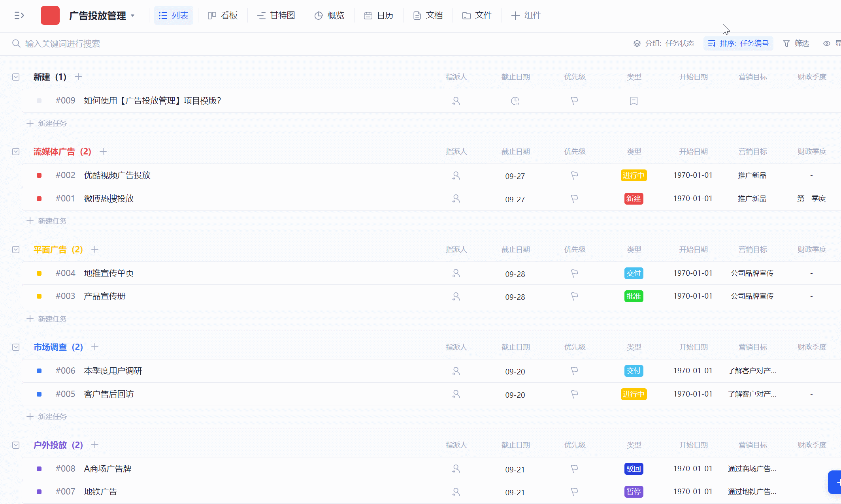Image resolution: width=841 pixels, height=504 pixels.
Task: Click plus icon next to 流媒体广告 group
Action: [103, 152]
